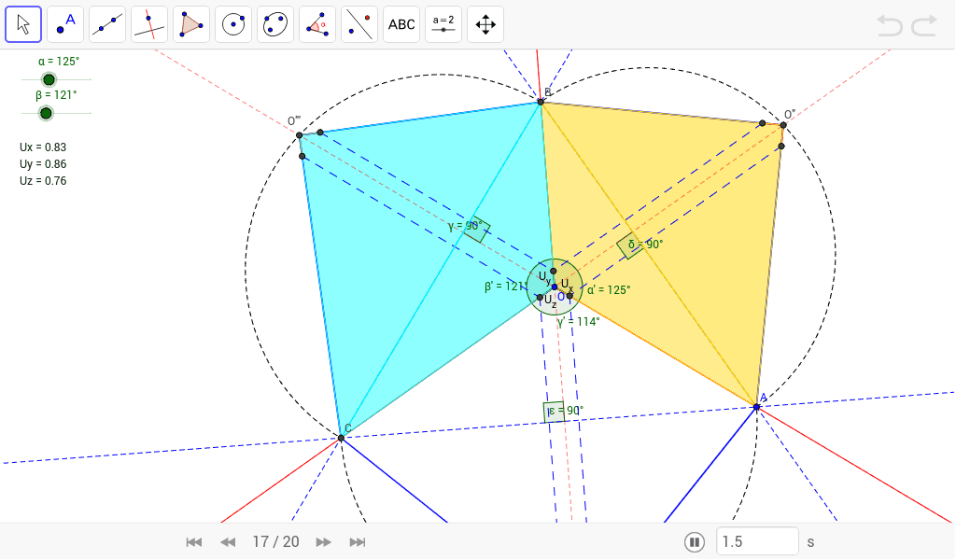This screenshot has width=956, height=560.
Task: Click the β = 121° slider handle
Action: coord(46,113)
